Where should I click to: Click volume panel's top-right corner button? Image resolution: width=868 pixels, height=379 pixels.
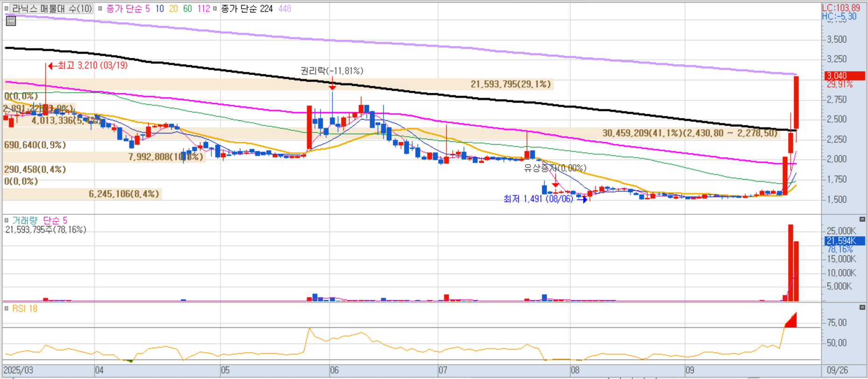[862, 219]
